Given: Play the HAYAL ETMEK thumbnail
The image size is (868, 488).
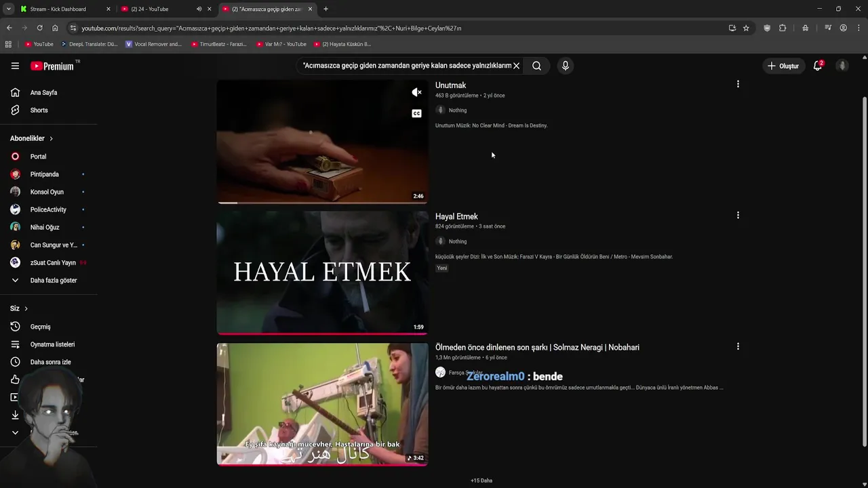Looking at the screenshot, I should (x=322, y=272).
